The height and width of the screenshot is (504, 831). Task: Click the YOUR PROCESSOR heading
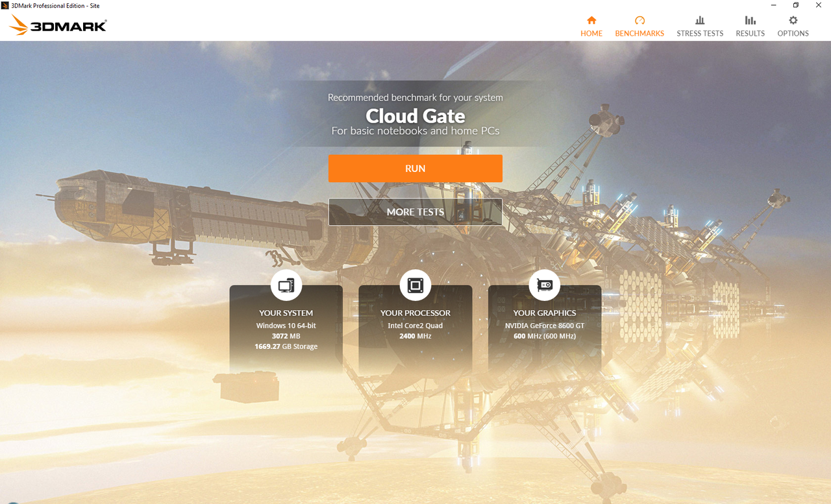pyautogui.click(x=415, y=313)
